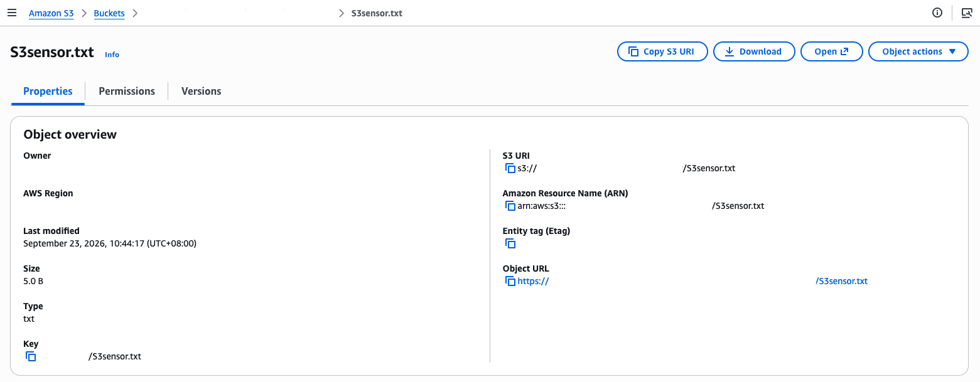Open the CloudShell icon in top right corner
The width and height of the screenshot is (980, 382).
click(x=967, y=13)
